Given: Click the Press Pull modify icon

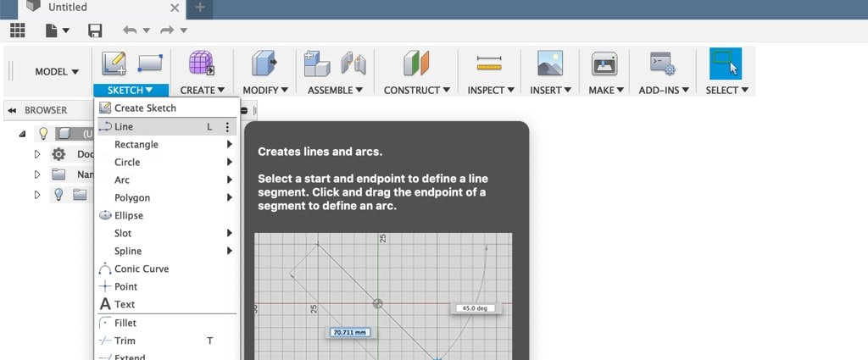Looking at the screenshot, I should [x=264, y=63].
